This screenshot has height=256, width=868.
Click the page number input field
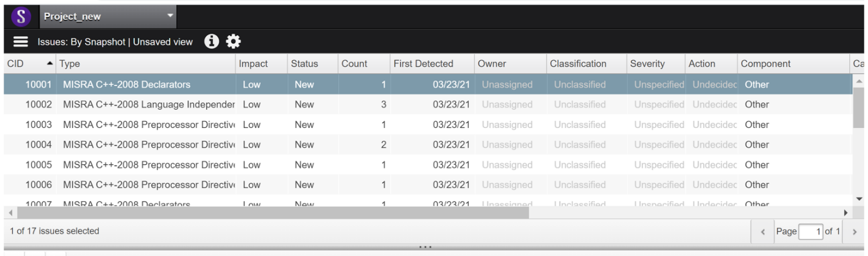pyautogui.click(x=811, y=231)
